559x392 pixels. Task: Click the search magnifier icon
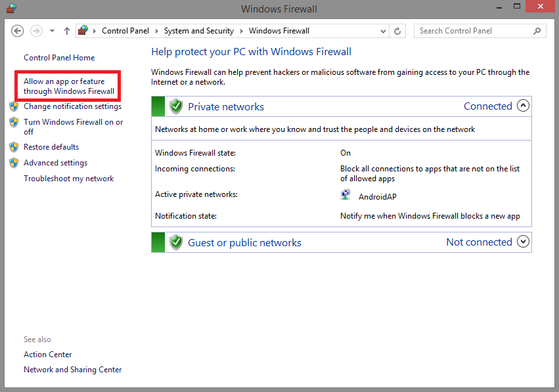click(537, 31)
